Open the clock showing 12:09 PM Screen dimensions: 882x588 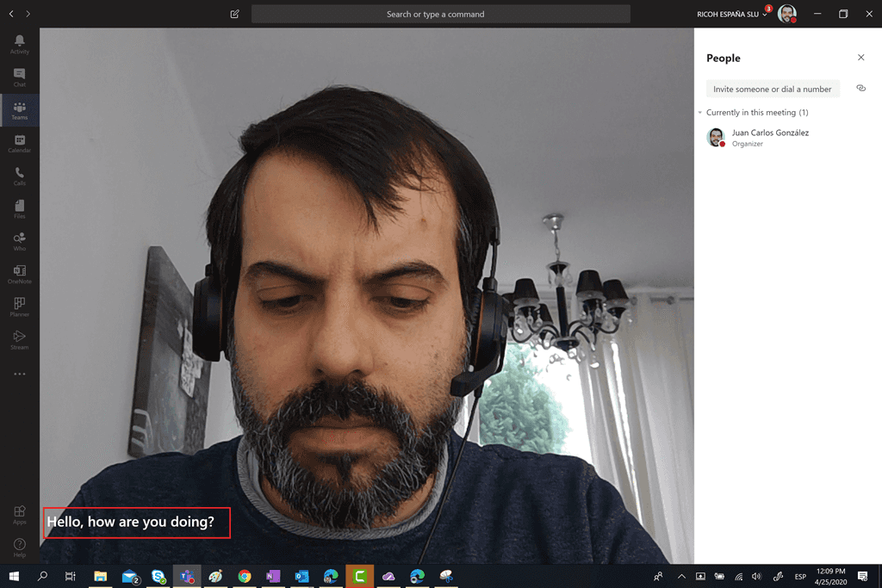click(831, 576)
